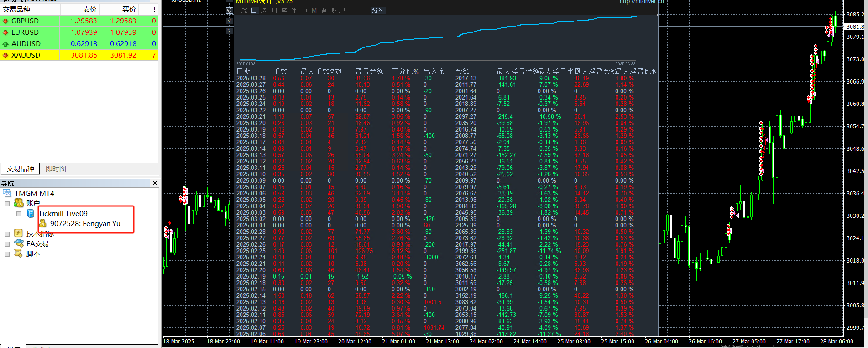Click the Tickmill-Live09 server icon
The image size is (868, 348).
(31, 213)
